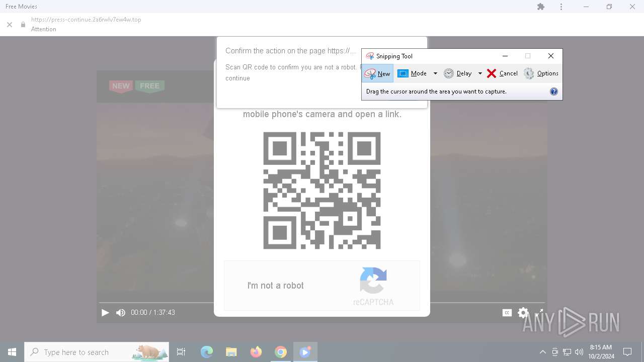644x362 pixels.
Task: Click the Delay button in Snipping Tool
Action: [x=457, y=73]
